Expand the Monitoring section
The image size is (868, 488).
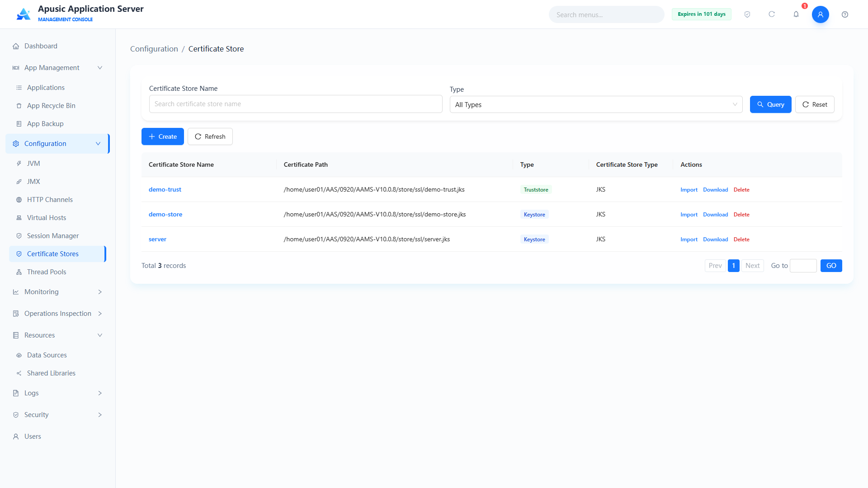pyautogui.click(x=58, y=292)
